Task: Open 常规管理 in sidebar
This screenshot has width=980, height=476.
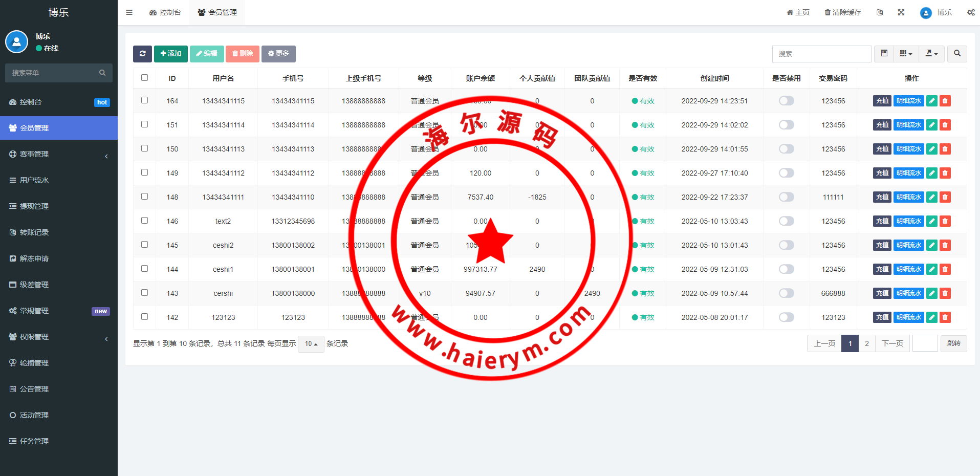Action: click(x=59, y=311)
